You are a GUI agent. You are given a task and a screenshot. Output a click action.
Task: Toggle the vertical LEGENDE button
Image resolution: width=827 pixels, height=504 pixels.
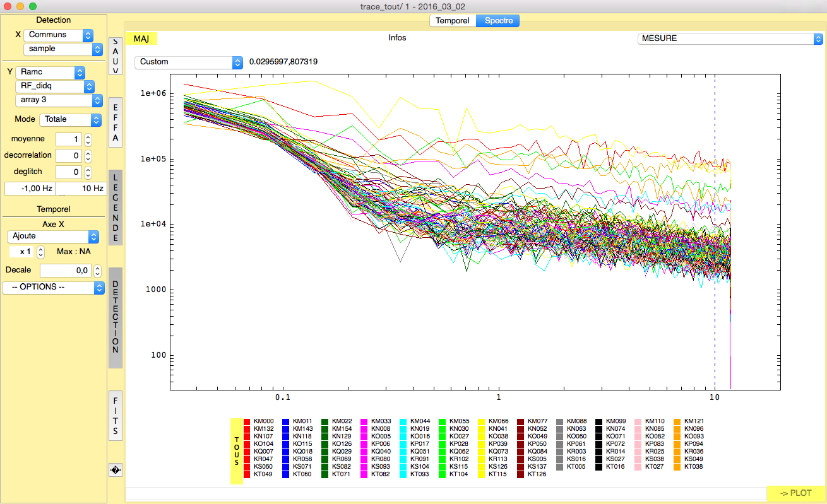pos(116,208)
